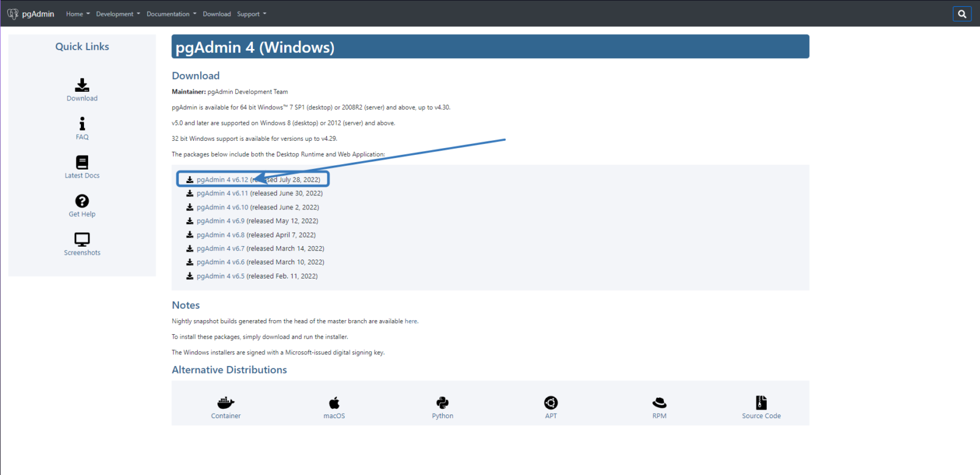Expand the Home dropdown menu
This screenshot has width=980, height=475.
tap(78, 14)
